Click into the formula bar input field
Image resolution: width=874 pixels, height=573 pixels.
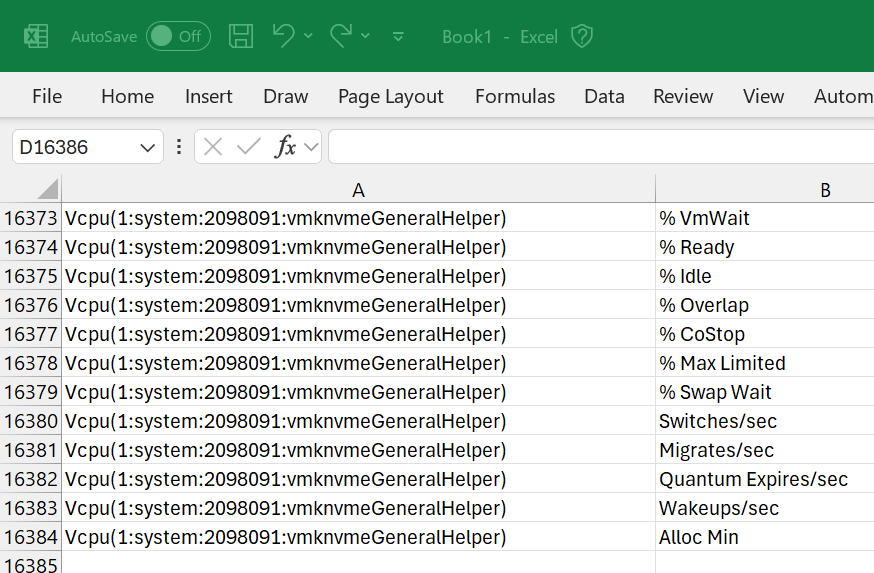pos(601,147)
